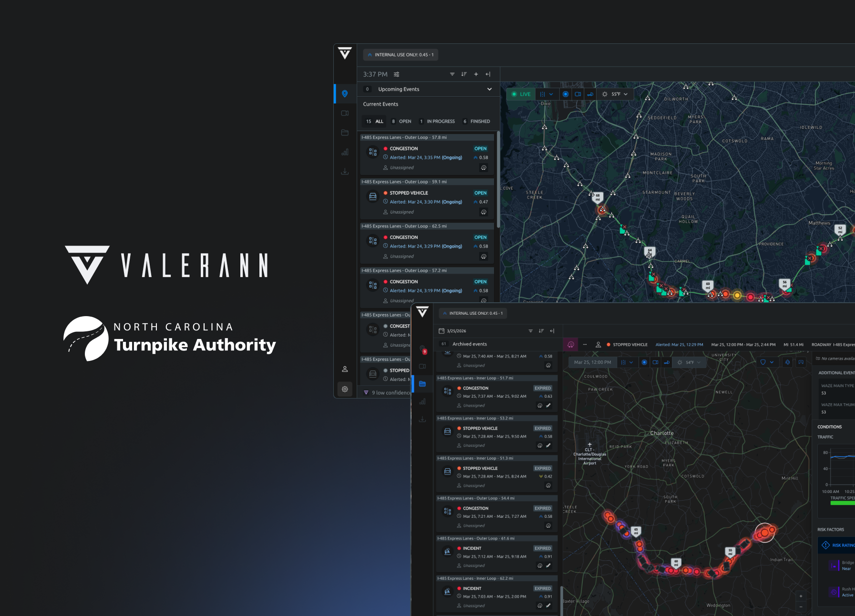The image size is (855, 616).
Task: Add a new event with plus icon
Action: click(x=476, y=74)
